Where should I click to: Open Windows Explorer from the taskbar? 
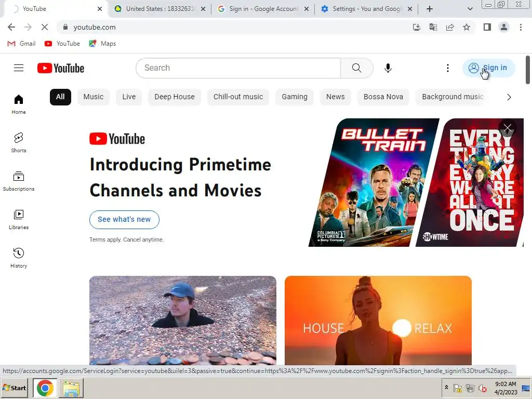tap(71, 388)
